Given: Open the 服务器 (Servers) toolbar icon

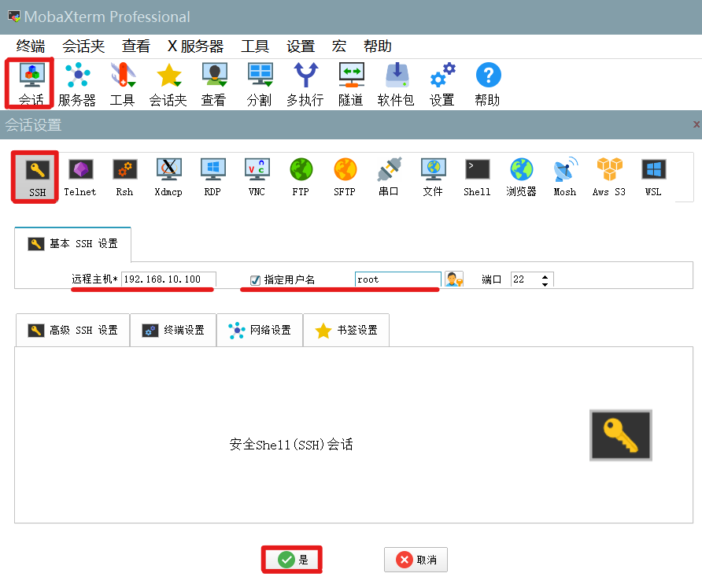Looking at the screenshot, I should [77, 84].
